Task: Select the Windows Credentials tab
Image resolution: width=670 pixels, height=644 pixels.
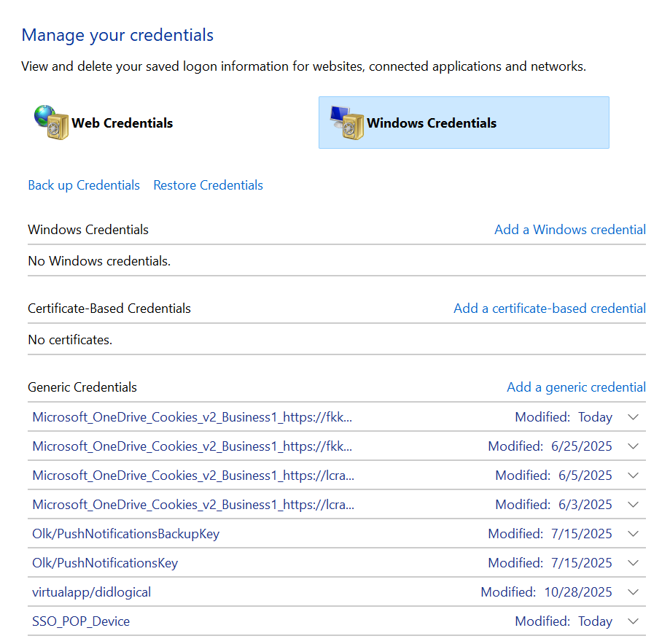Action: coord(464,123)
